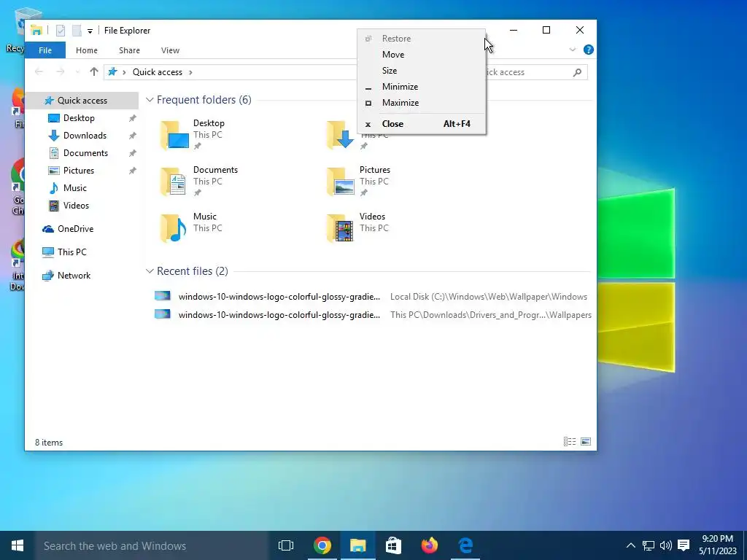The width and height of the screenshot is (747, 560).
Task: Open the volume tray icon
Action: tap(666, 545)
